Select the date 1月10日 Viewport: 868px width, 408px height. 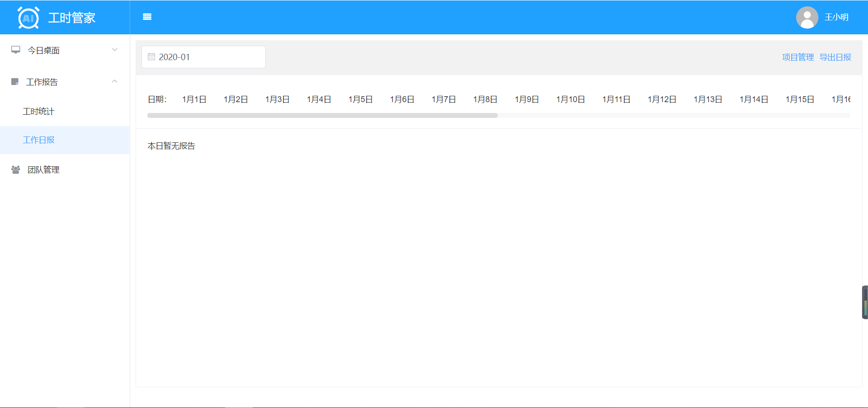pos(571,99)
